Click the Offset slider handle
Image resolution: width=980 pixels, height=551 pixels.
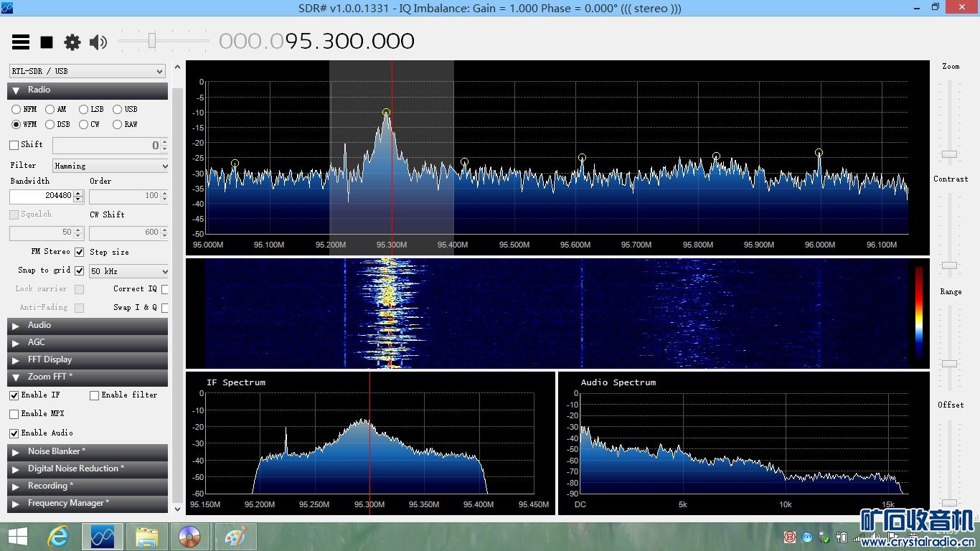949,502
